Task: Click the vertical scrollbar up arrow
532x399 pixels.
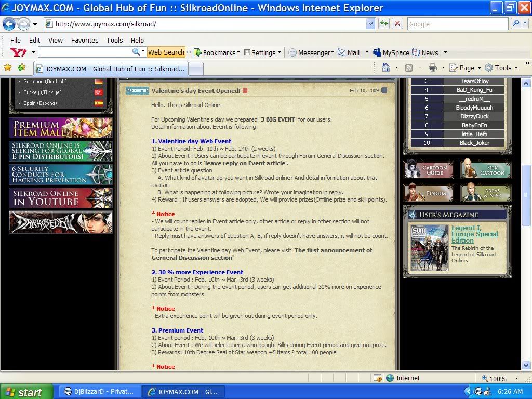Action: click(526, 83)
